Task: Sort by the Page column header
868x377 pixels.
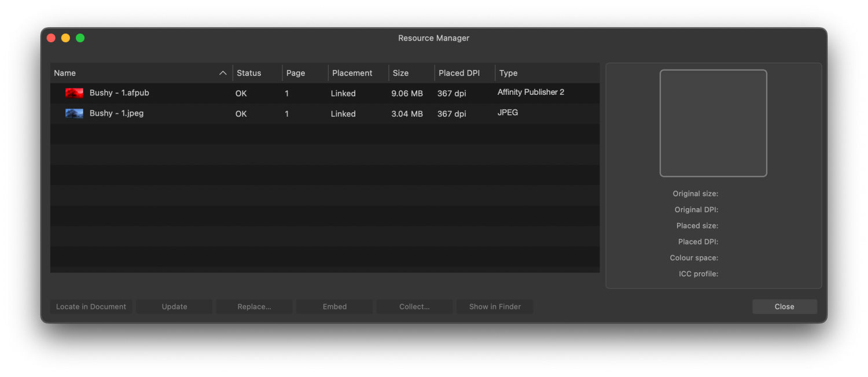Action: tap(296, 73)
